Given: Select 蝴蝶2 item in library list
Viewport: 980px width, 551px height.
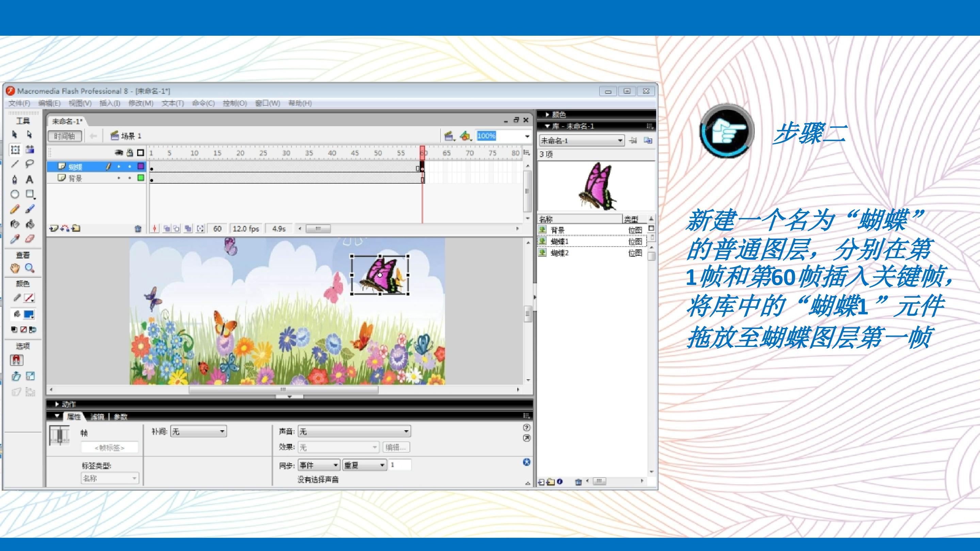Looking at the screenshot, I should click(559, 253).
